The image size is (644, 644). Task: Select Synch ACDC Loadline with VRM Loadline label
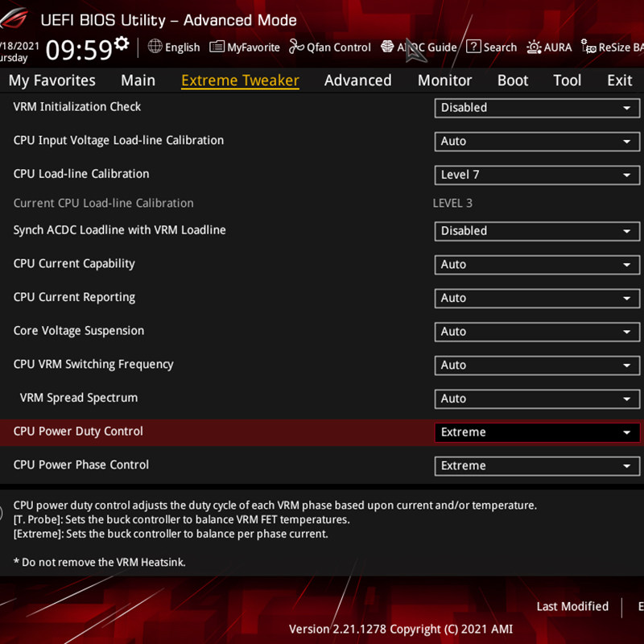pos(119,230)
